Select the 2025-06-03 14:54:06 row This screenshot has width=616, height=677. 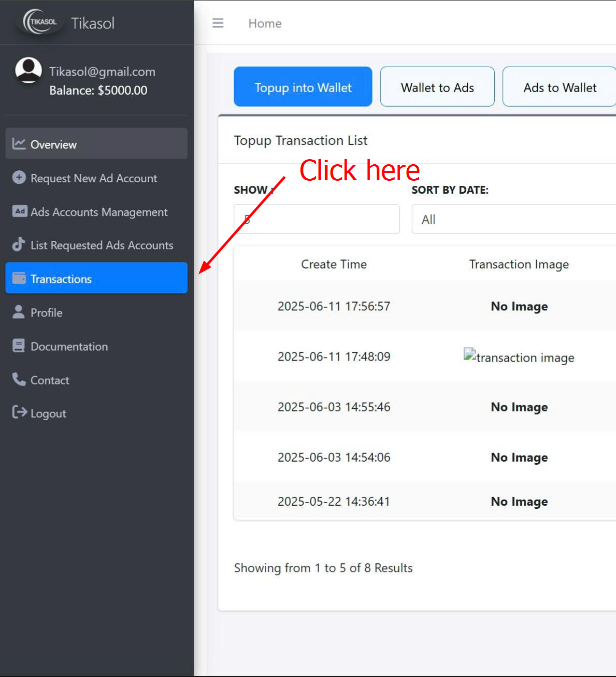coord(425,457)
